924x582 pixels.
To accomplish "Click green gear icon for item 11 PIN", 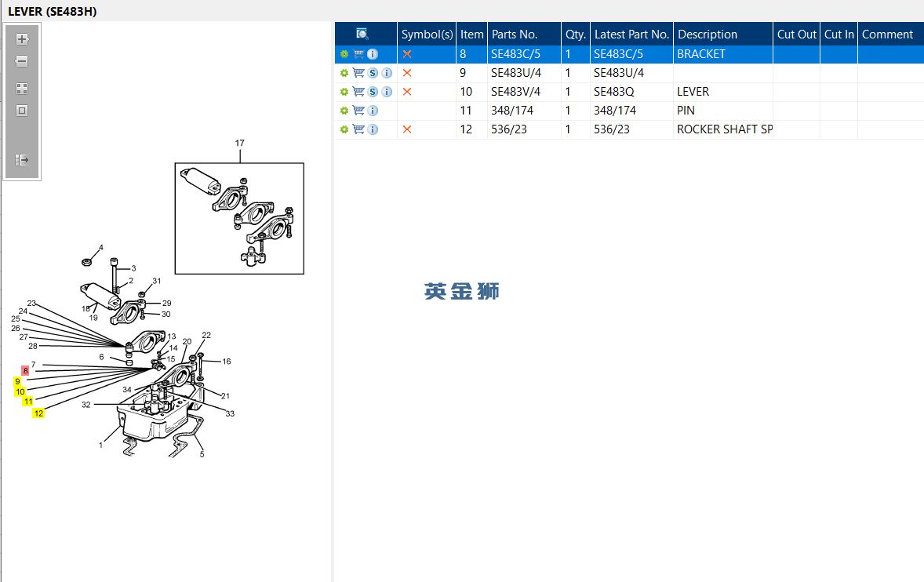I will (x=344, y=111).
